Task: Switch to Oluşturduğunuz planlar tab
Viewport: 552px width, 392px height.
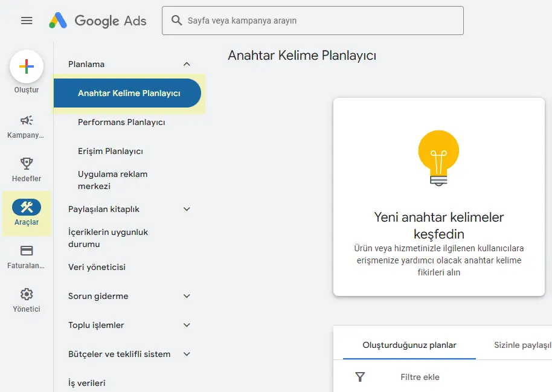Action: pos(409,345)
